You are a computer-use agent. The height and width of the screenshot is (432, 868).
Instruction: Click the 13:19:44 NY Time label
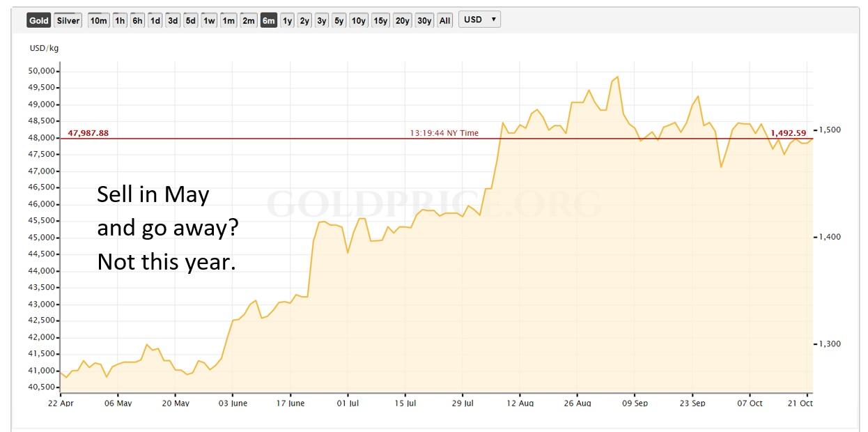click(x=444, y=133)
